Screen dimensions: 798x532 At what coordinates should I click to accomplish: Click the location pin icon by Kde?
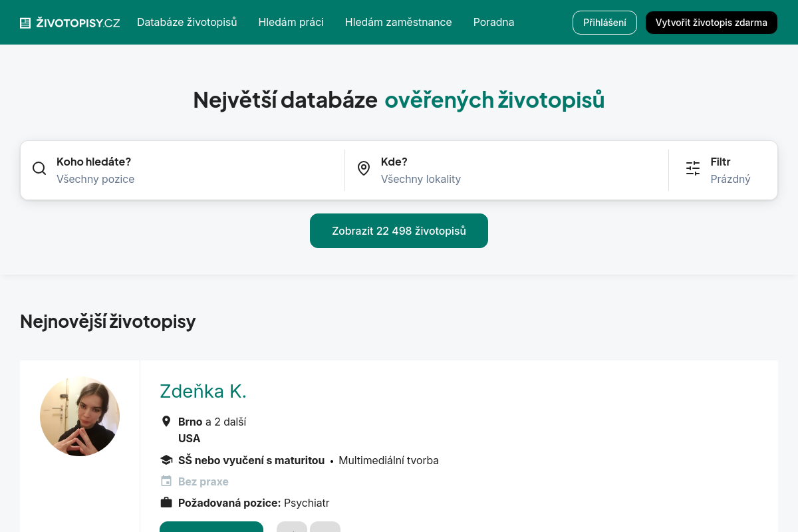[364, 168]
